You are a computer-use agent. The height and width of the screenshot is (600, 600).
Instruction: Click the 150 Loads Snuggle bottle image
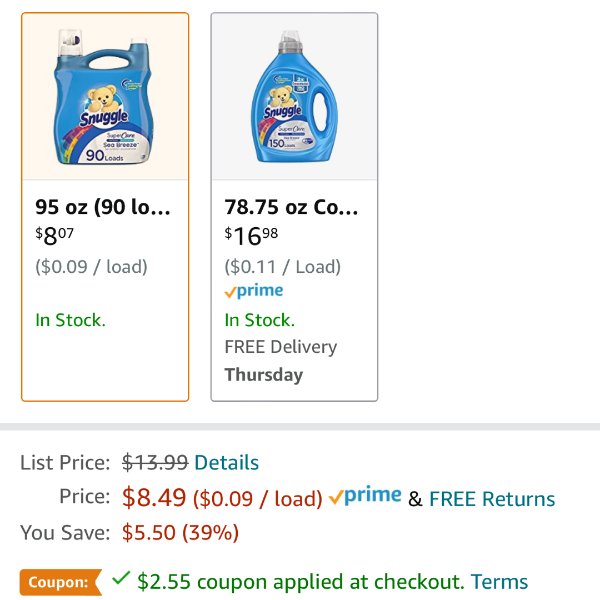pos(294,96)
